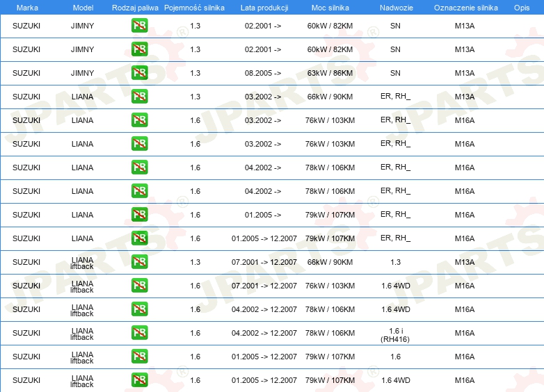Viewport: 544px width, 392px height.
Task: Select the '08.2005 ->' production date cell
Action: click(x=263, y=73)
